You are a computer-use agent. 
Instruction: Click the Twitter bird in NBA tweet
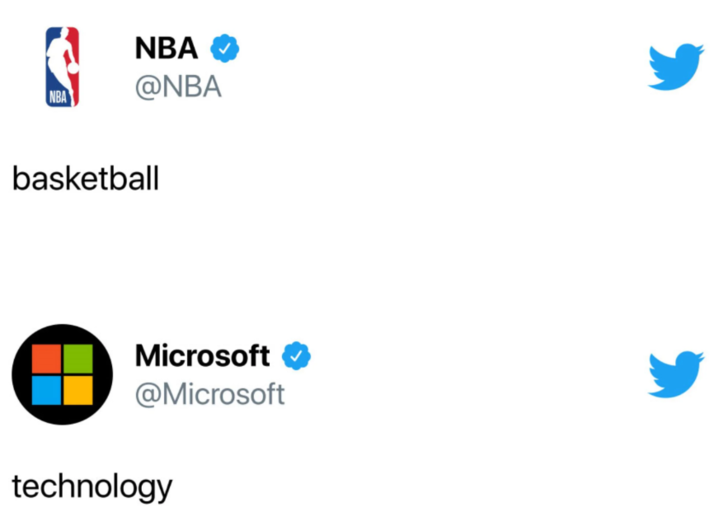click(x=677, y=67)
